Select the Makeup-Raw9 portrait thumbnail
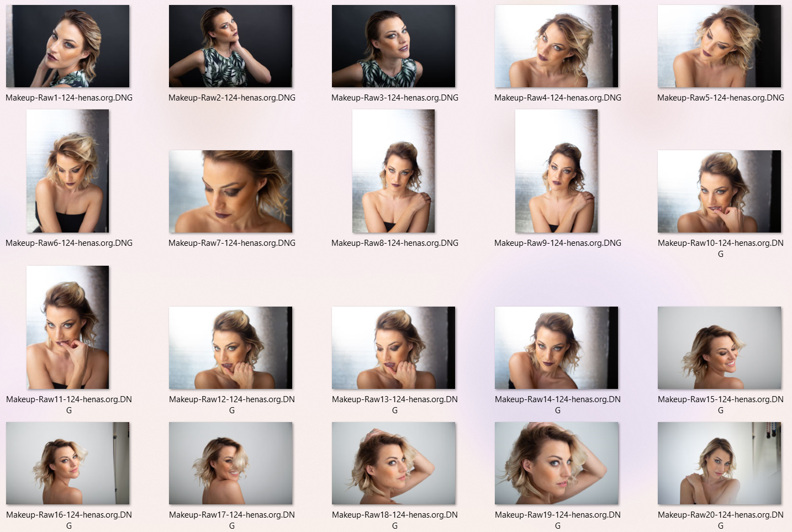792x532 pixels. point(556,171)
